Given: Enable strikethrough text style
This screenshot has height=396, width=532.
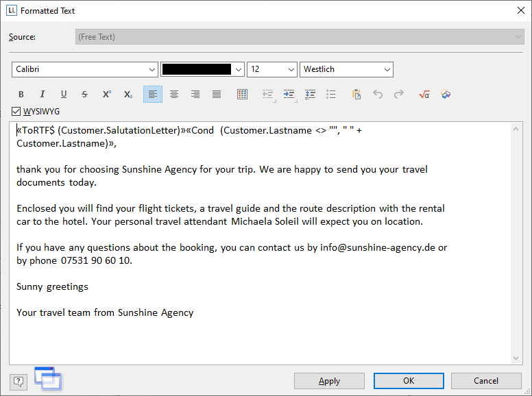Looking at the screenshot, I should pos(84,95).
